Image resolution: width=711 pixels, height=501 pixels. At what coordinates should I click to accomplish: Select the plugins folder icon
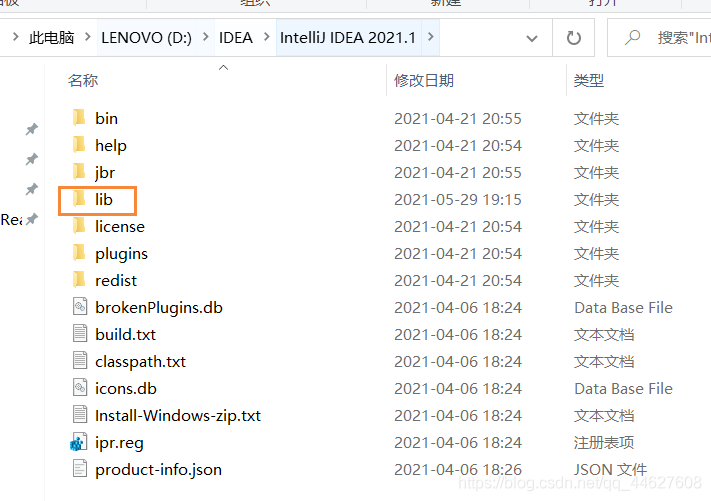tap(79, 253)
